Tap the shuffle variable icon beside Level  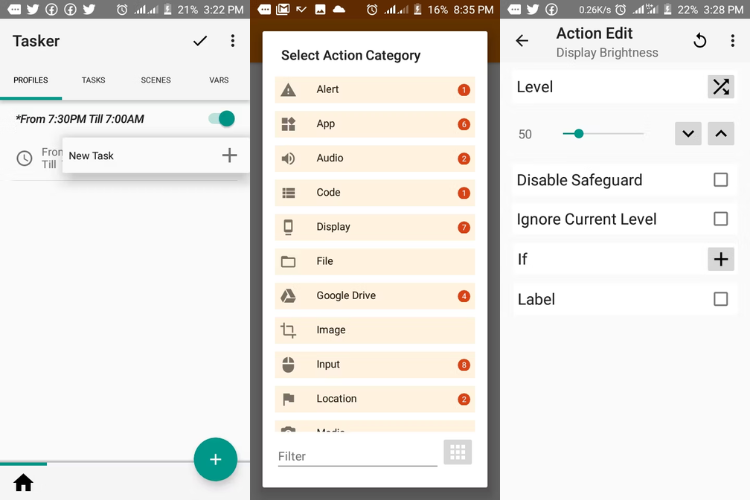click(721, 87)
